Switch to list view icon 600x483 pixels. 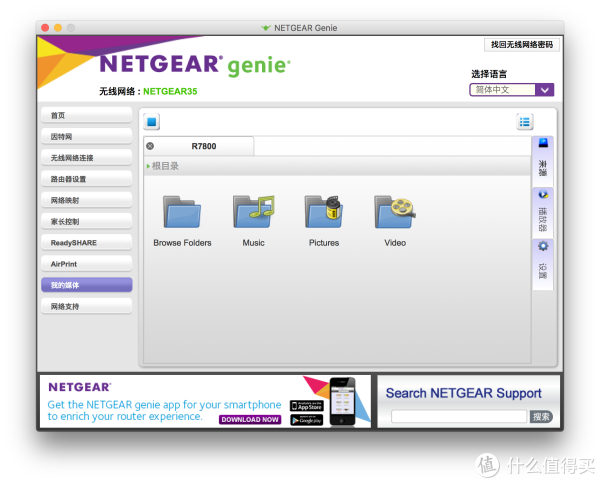pyautogui.click(x=525, y=122)
